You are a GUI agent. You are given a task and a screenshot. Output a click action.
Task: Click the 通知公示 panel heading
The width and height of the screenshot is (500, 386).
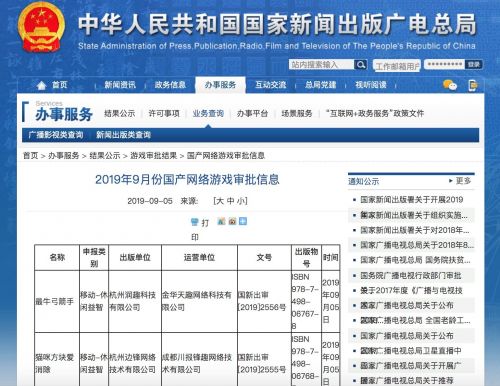point(364,181)
